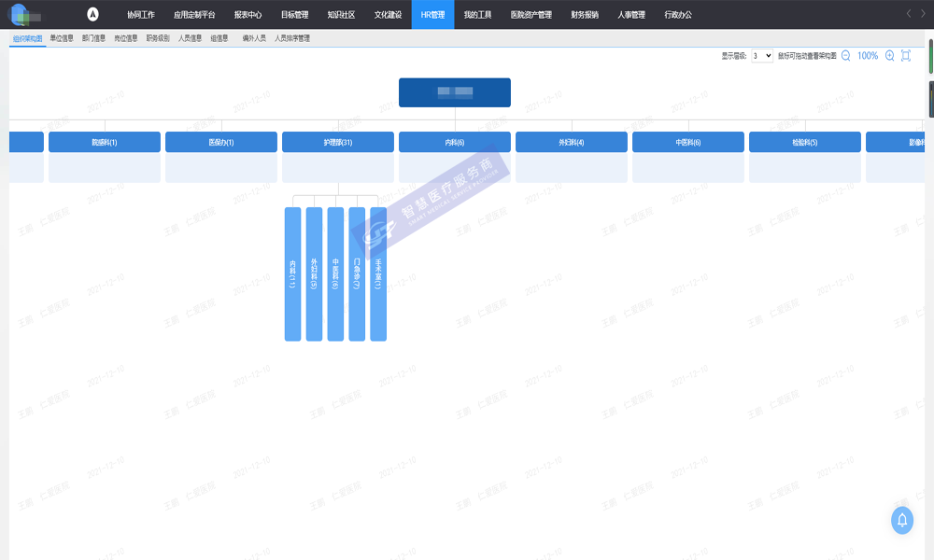Viewport: 934px width, 560px height.
Task: Click the fit-to-screen icon beside zoom controls
Action: (906, 56)
